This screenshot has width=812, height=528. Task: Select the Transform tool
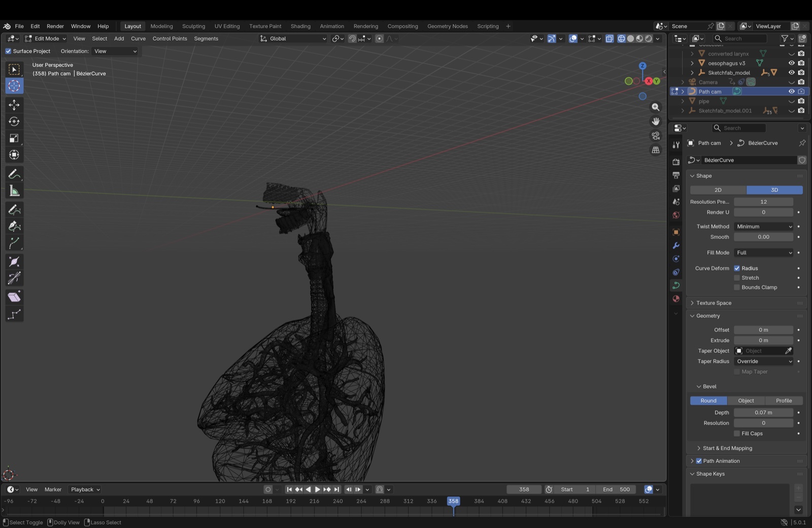click(x=14, y=155)
